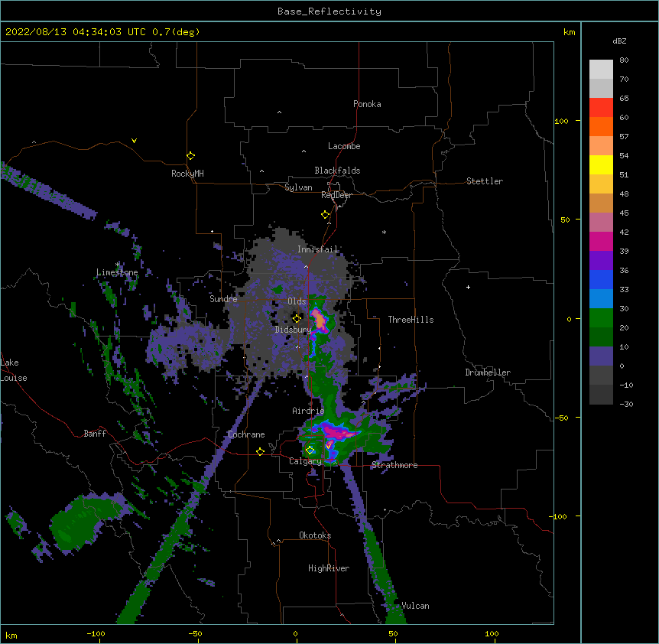Select the red 60-65 dBZ legend band
Image resolution: width=659 pixels, height=644 pixels.
point(601,108)
